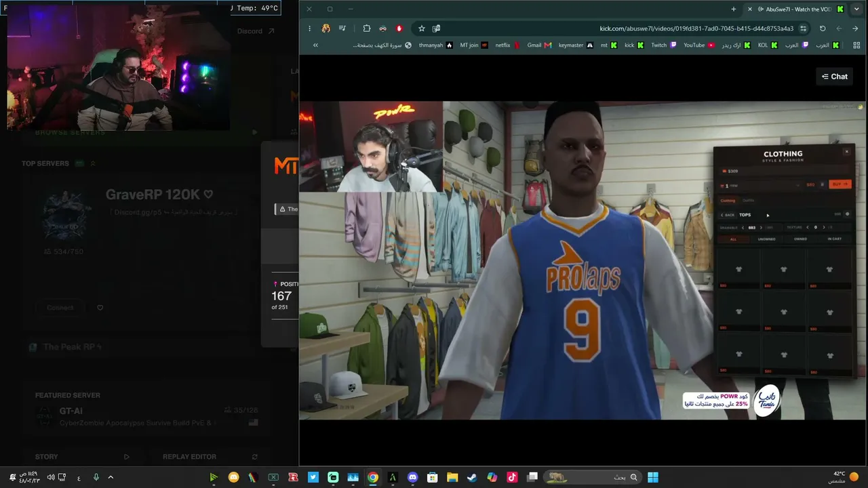Select the AbuSwe7l Watch the VOD tab
The image size is (868, 488).
pos(795,9)
